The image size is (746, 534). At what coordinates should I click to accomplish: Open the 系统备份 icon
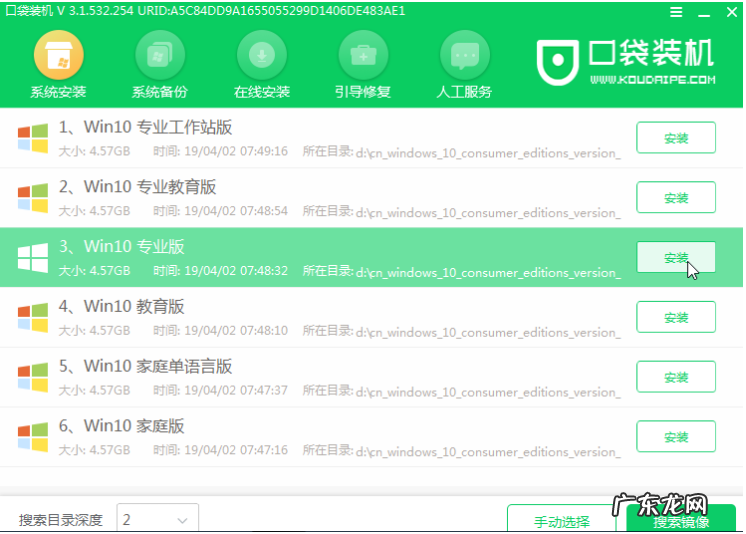pos(160,55)
